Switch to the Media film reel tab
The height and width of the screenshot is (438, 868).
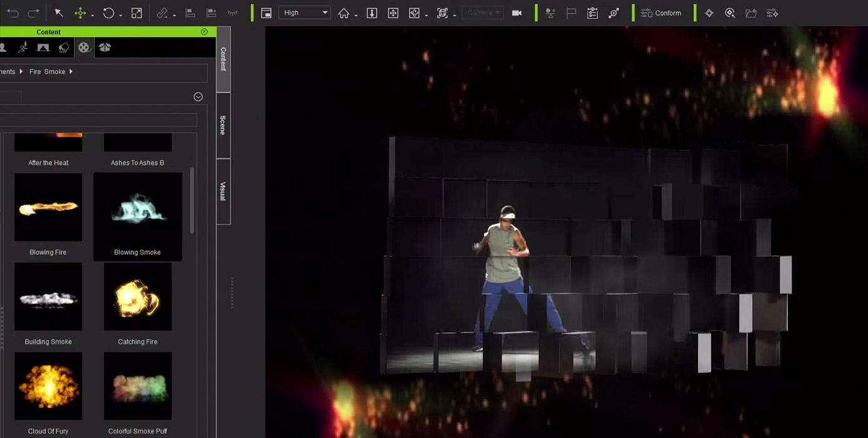pos(84,48)
